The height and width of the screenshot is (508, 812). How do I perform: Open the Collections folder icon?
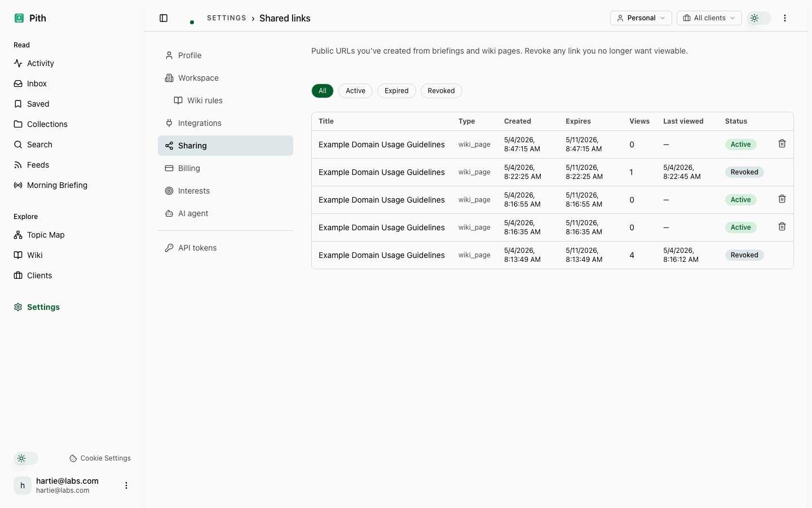pyautogui.click(x=18, y=124)
